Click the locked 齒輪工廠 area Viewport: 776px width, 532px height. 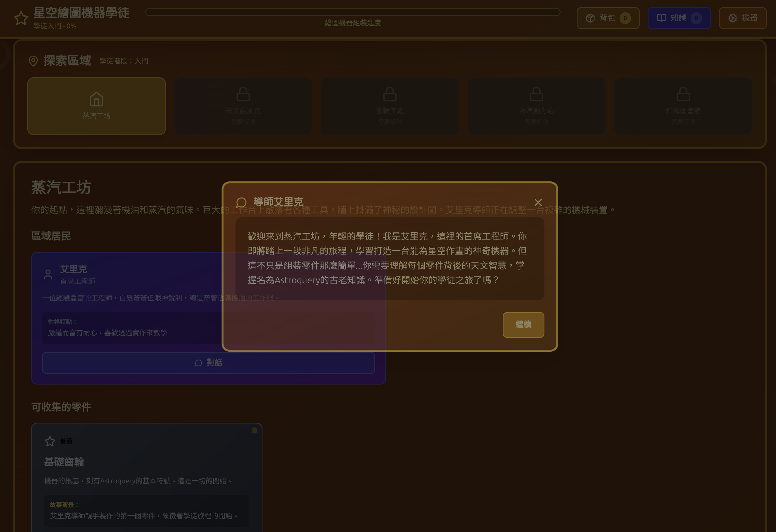(390, 106)
